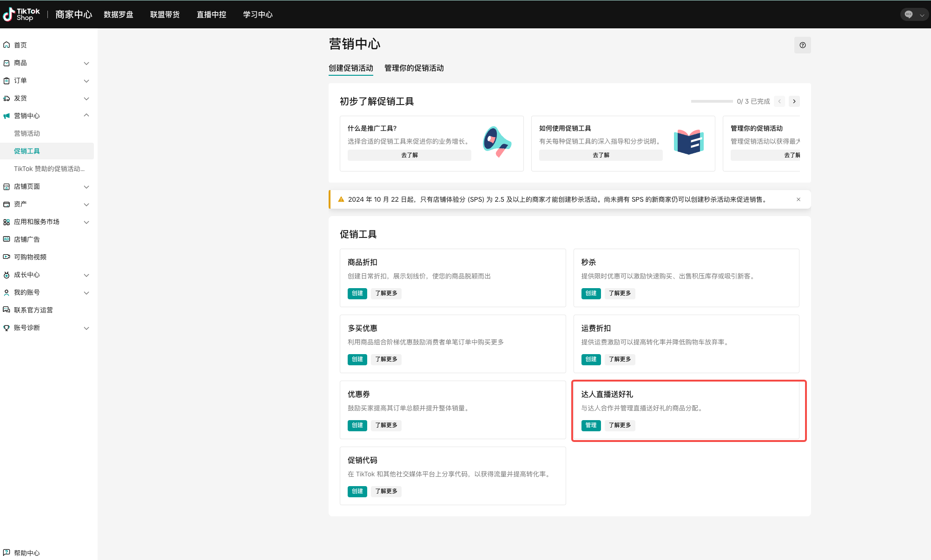Expand the 订单 sidebar menu

(86, 81)
